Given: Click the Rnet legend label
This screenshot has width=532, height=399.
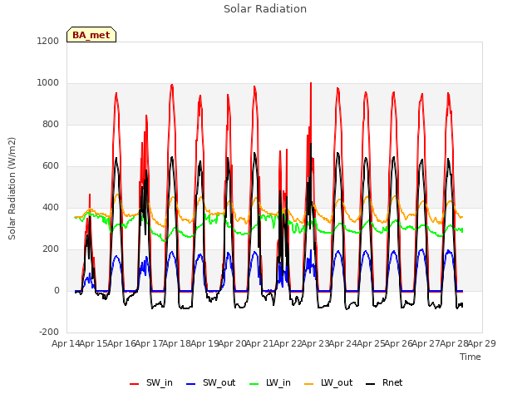Looking at the screenshot, I should (x=392, y=382).
